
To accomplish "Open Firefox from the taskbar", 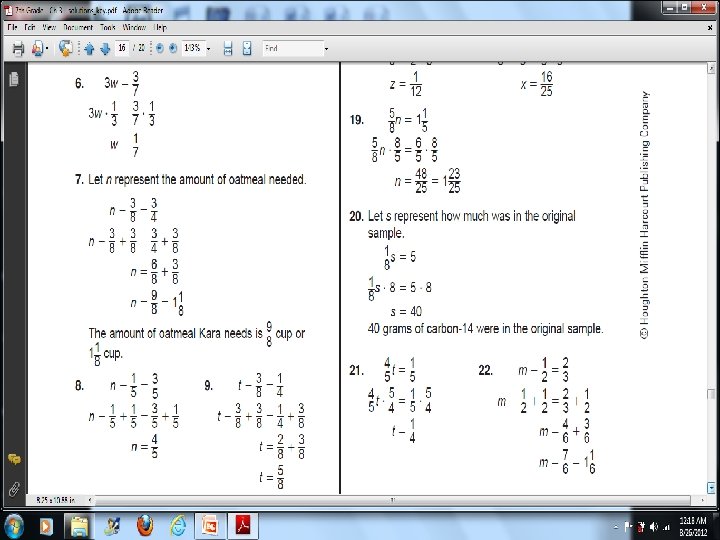I will [145, 526].
